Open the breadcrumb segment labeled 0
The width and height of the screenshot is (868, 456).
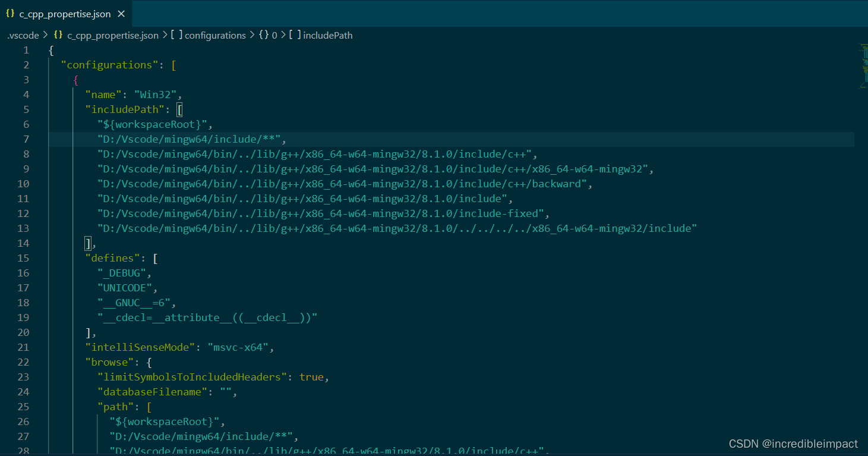pos(274,36)
